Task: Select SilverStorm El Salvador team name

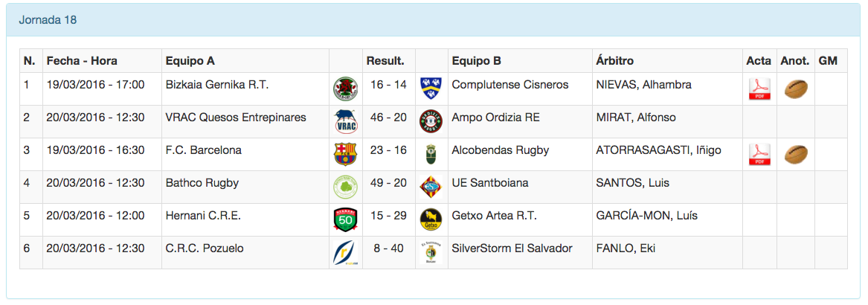Action: [512, 248]
